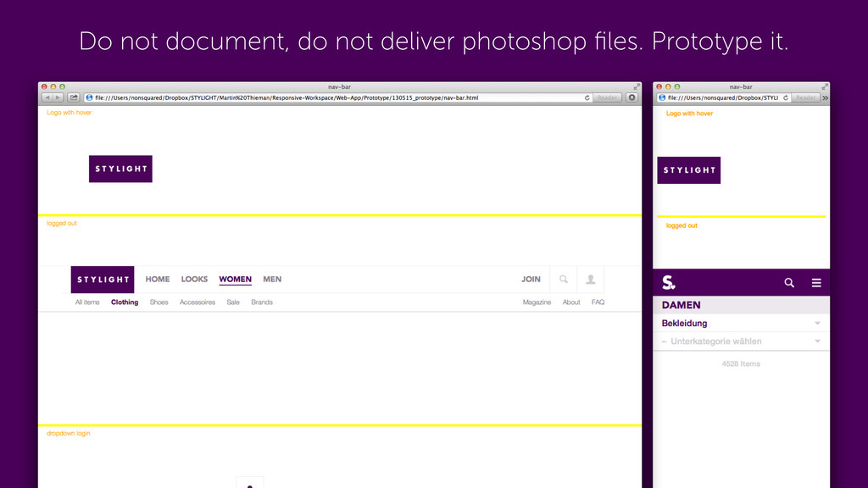Click the downloads icon in wide browser toolbar
868x488 pixels.
[632, 97]
